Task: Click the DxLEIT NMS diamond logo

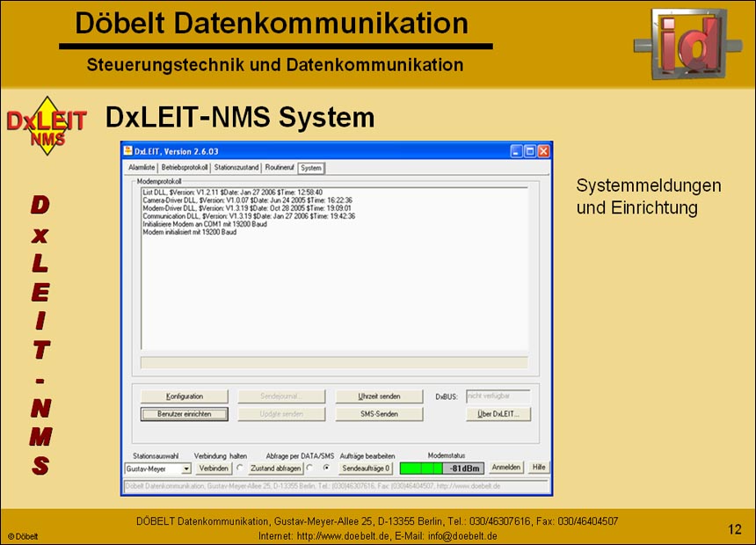Action: pos(47,126)
